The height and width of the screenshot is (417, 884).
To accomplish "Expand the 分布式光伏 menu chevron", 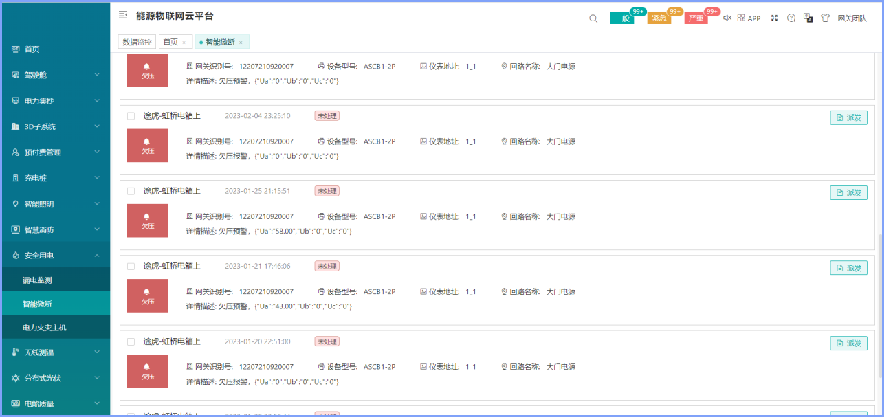I will click(97, 378).
